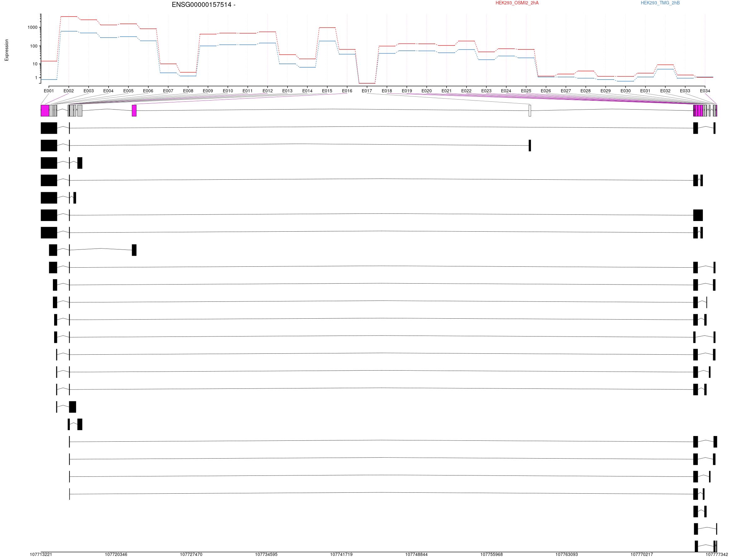The width and height of the screenshot is (751, 560).
Task: Click genomic coordinate 107770217
Action: (x=641, y=555)
